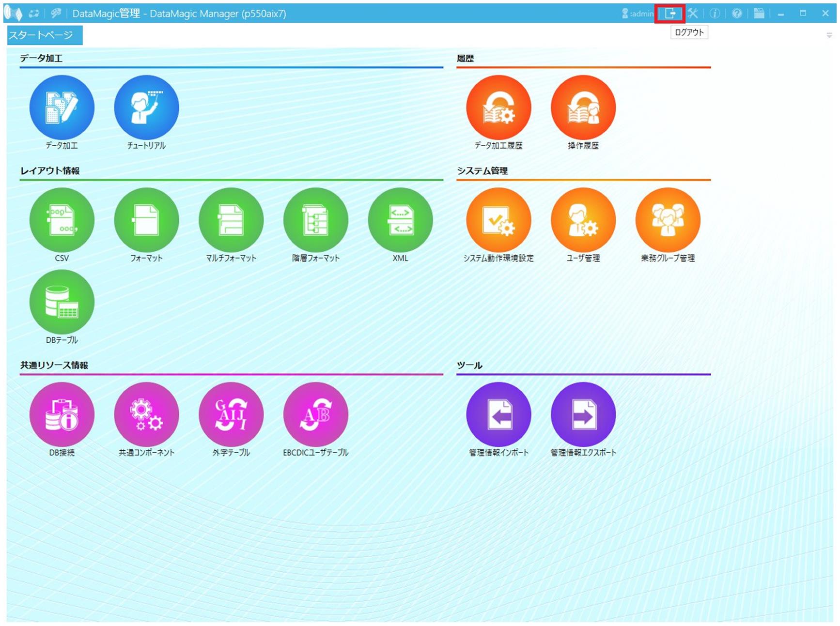The image size is (840, 626).
Task: Open the help question mark icon
Action: (737, 14)
